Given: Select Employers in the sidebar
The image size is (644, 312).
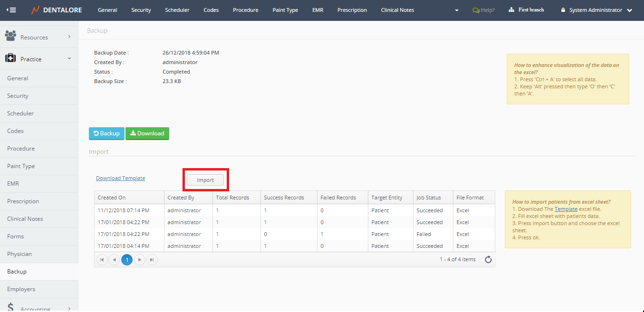Looking at the screenshot, I should pos(21,289).
